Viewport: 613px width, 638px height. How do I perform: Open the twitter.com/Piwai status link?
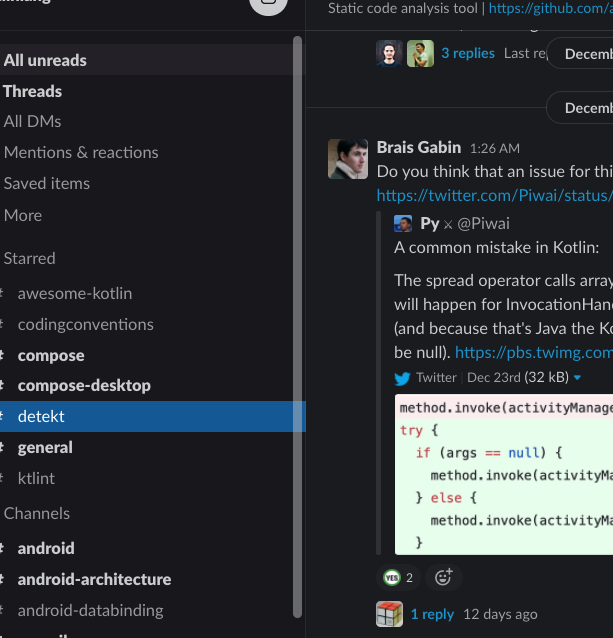(x=495, y=196)
